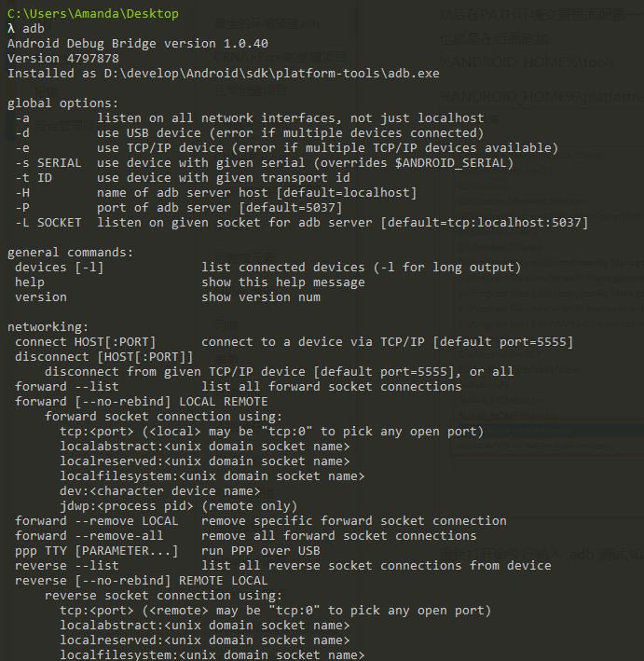
Task: Click the '-L SOCKET' option line
Action: [x=301, y=223]
